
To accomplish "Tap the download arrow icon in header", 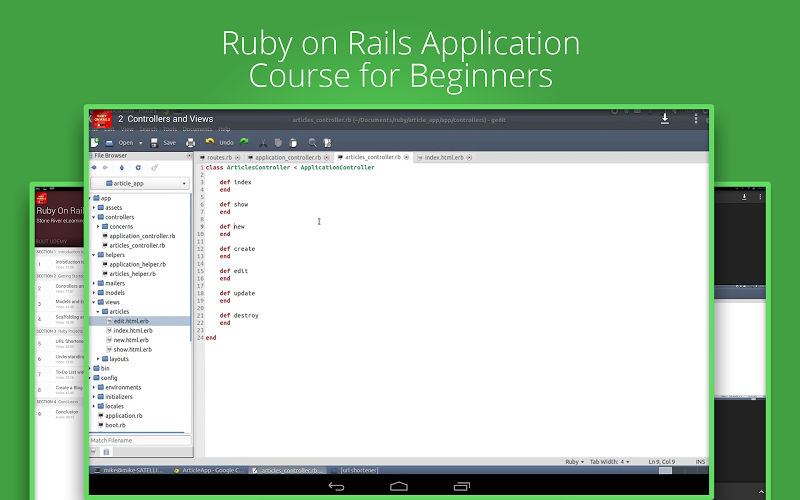I will (x=664, y=119).
